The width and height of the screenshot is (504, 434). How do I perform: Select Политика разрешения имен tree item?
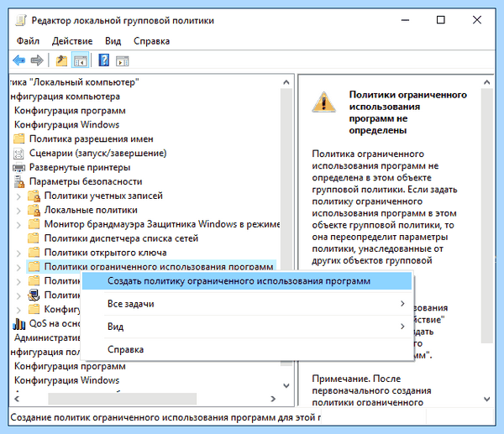(92, 139)
